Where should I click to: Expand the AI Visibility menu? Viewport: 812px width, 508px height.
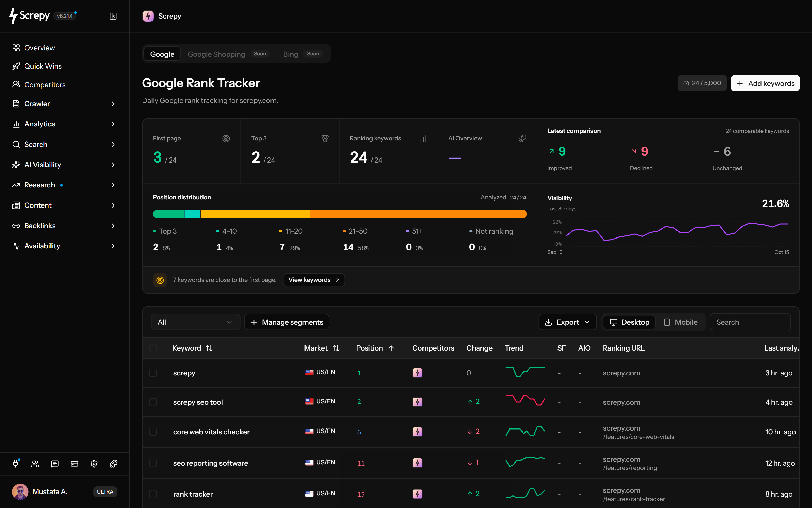tap(64, 165)
